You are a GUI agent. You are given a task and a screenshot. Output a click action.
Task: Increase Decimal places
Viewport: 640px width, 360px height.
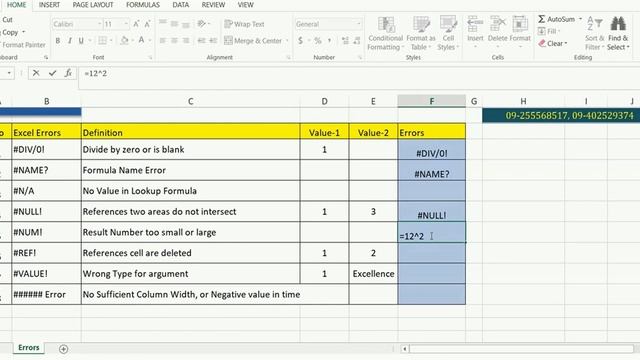click(x=345, y=40)
